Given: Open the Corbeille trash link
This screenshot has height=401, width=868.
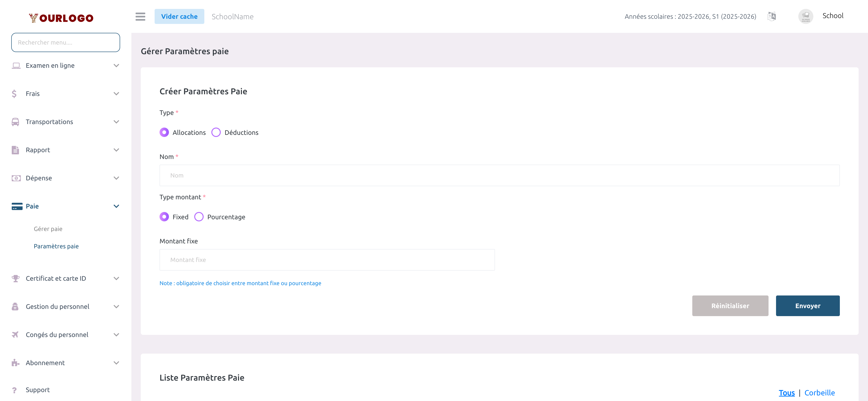Looking at the screenshot, I should click(x=819, y=393).
